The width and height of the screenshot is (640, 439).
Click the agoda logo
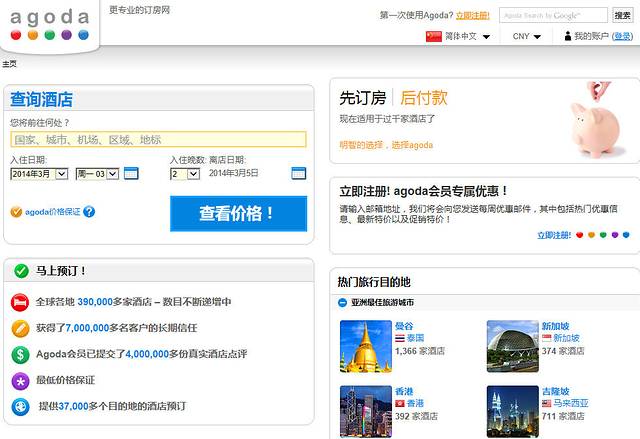coord(50,24)
